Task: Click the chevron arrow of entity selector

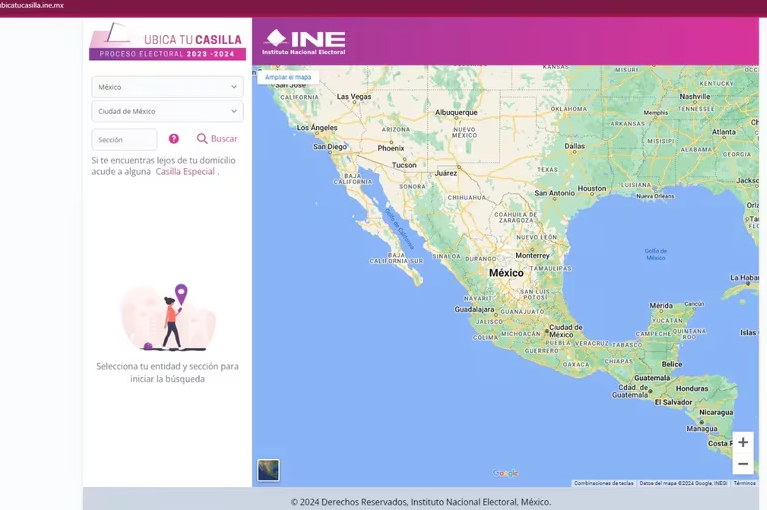Action: [234, 111]
